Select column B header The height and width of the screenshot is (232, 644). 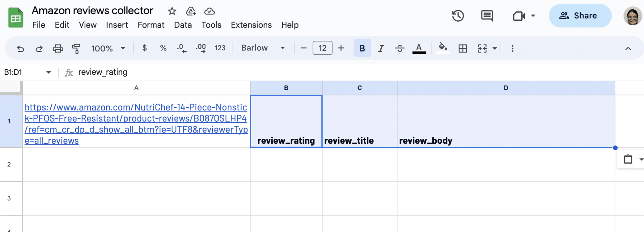point(286,88)
